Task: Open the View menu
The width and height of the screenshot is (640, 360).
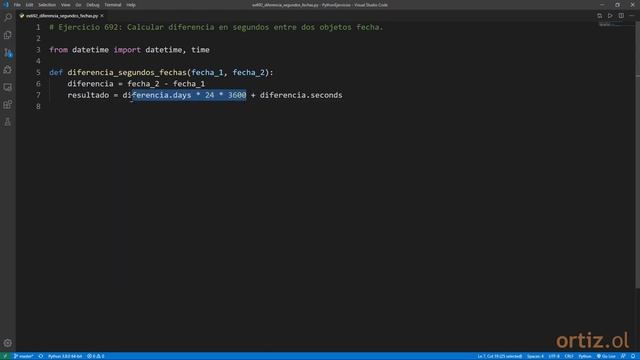Action: click(65, 5)
